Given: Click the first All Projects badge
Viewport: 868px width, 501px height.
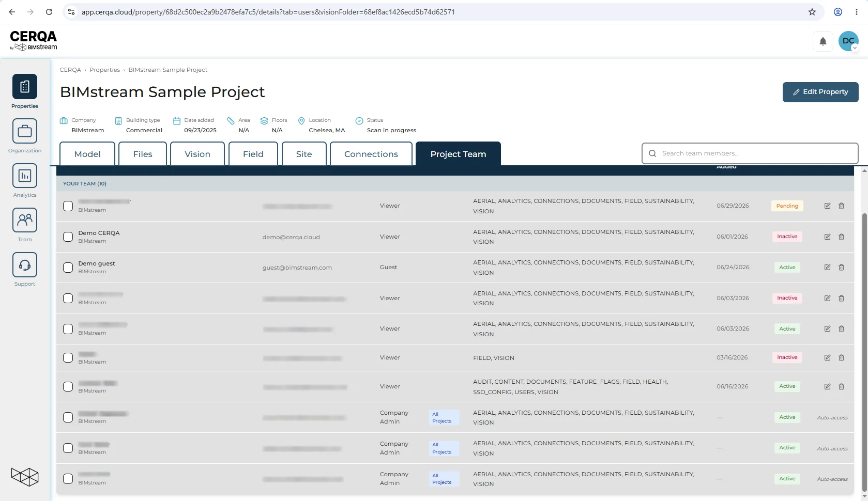Looking at the screenshot, I should (x=444, y=417).
